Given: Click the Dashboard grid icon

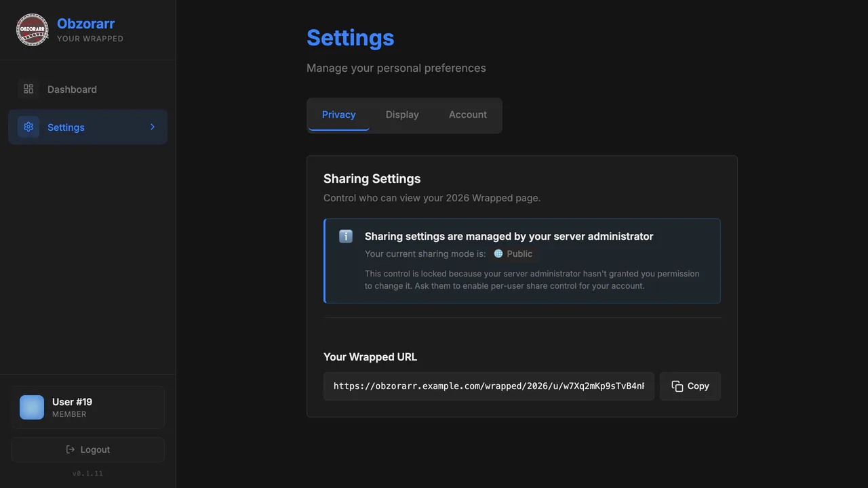Looking at the screenshot, I should pos(28,89).
